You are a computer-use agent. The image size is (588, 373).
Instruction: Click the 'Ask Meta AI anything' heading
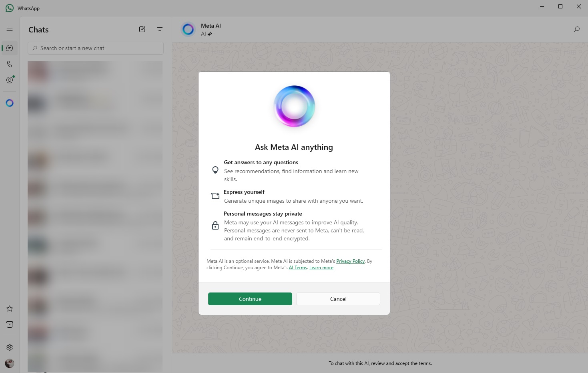coord(294,147)
